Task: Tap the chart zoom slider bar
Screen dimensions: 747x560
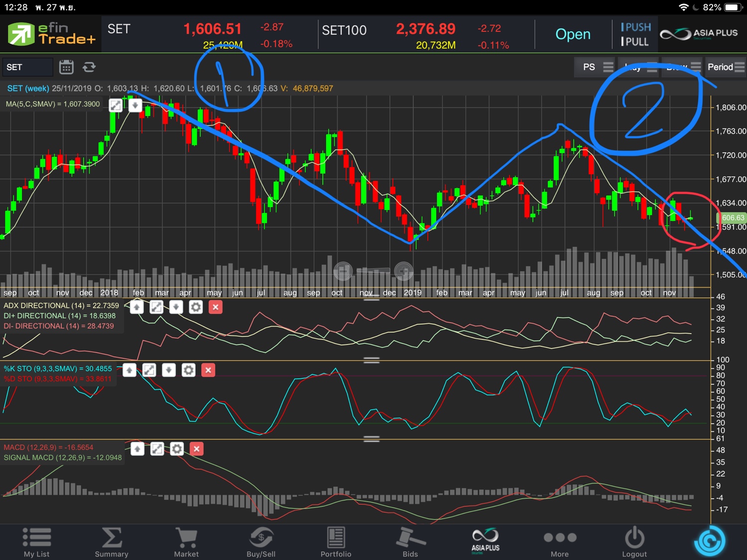Action: tap(373, 271)
